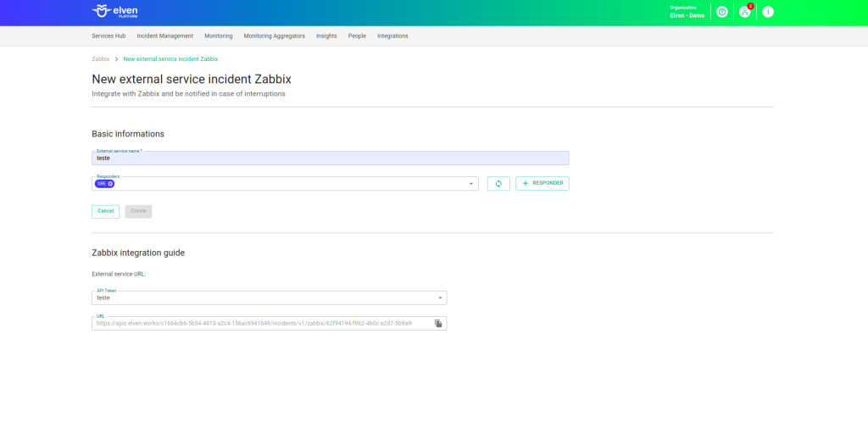Screen dimensions: 868x428
Task: Click the refresh responders icon button
Action: point(498,184)
